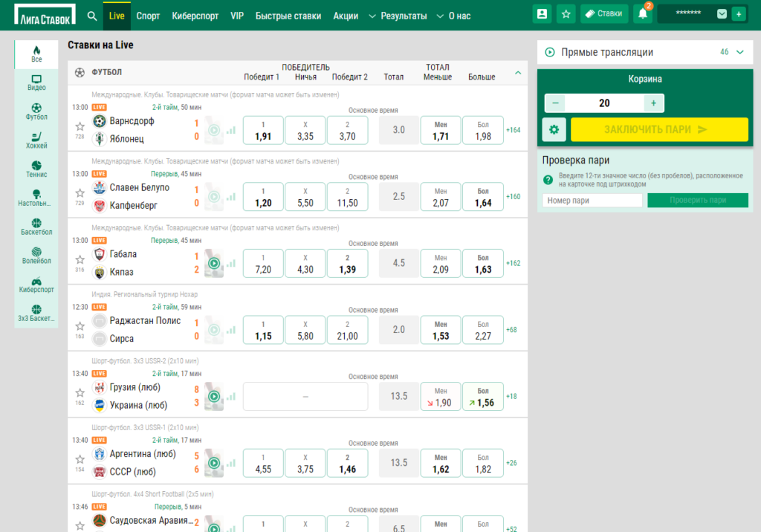The image size is (761, 532).
Task: Click the help question mark icon
Action: (548, 180)
